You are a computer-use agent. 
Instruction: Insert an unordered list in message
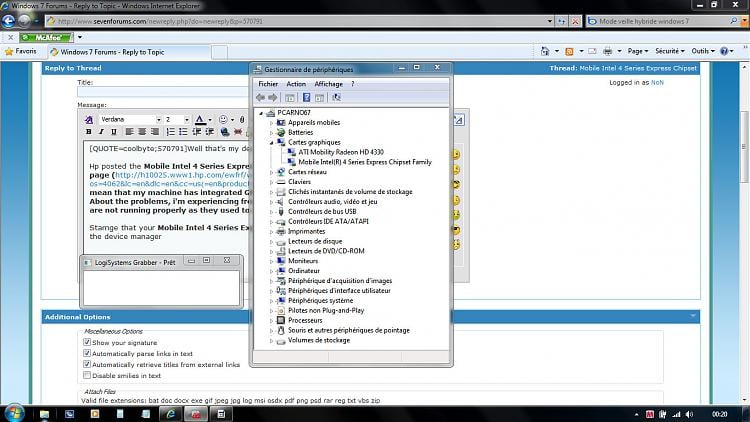(183, 132)
